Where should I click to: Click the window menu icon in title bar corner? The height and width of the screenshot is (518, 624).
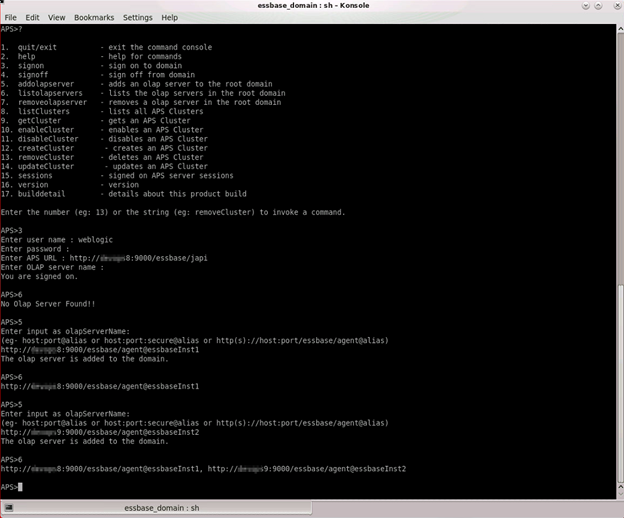(x=2, y=2)
